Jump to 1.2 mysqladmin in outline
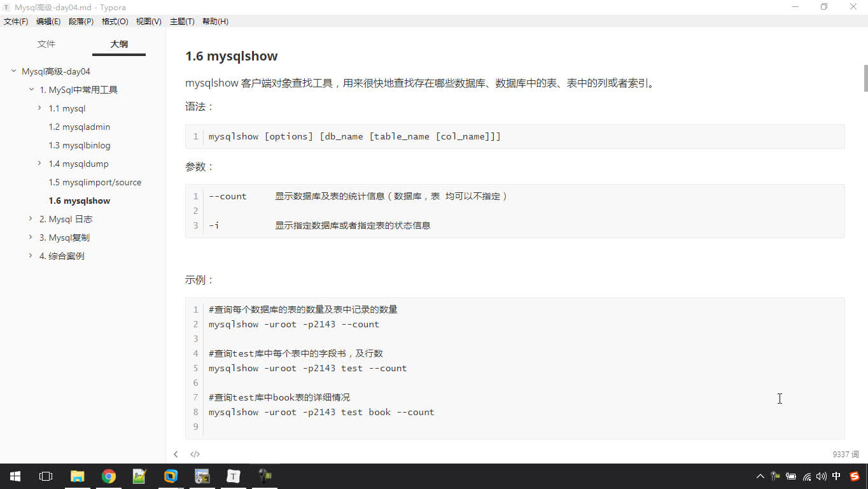Screen dimensions: 868x489 pos(80,127)
